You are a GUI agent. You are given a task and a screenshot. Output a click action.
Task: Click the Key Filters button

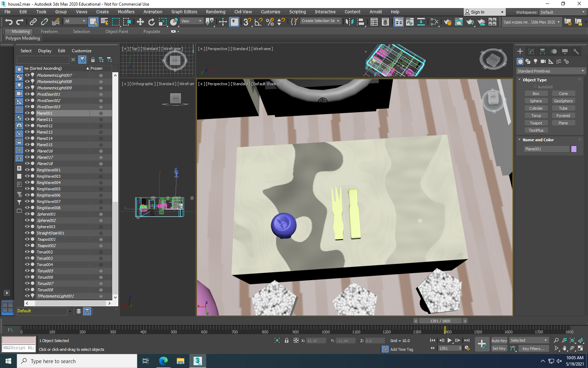click(533, 349)
